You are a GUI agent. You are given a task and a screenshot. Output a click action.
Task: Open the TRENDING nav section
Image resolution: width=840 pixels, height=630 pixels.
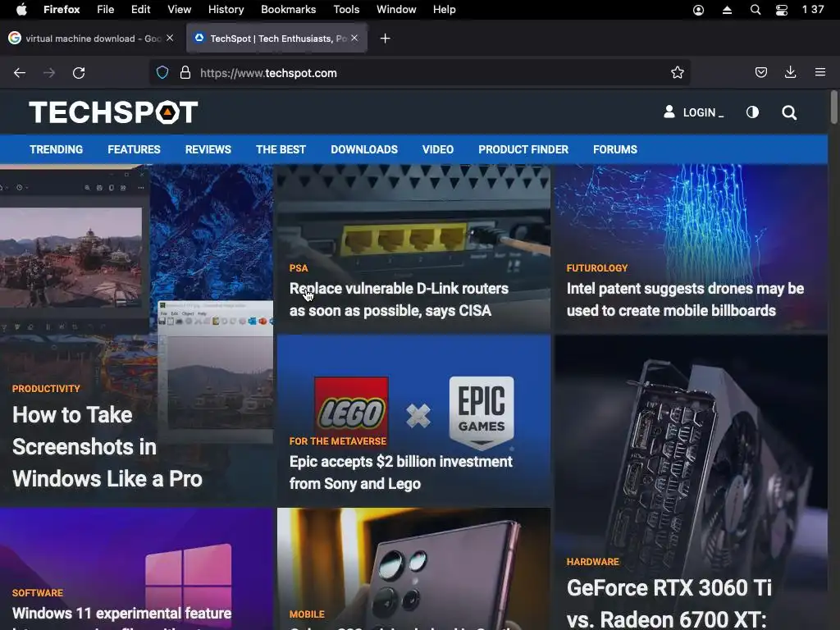point(57,149)
